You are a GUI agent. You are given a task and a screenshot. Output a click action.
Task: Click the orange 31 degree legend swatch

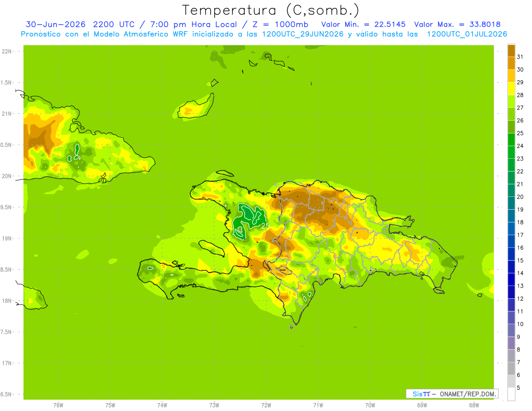[511, 50]
